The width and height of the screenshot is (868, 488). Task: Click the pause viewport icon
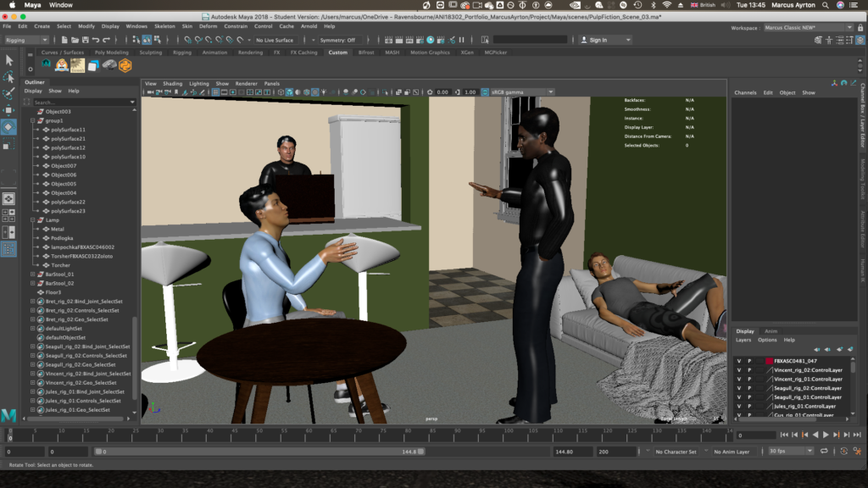click(462, 40)
